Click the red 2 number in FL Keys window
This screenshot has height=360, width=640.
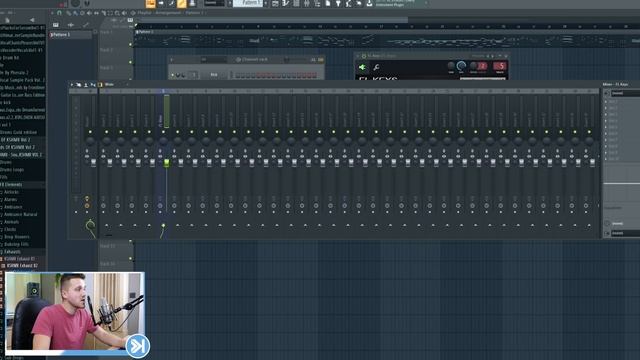click(482, 66)
